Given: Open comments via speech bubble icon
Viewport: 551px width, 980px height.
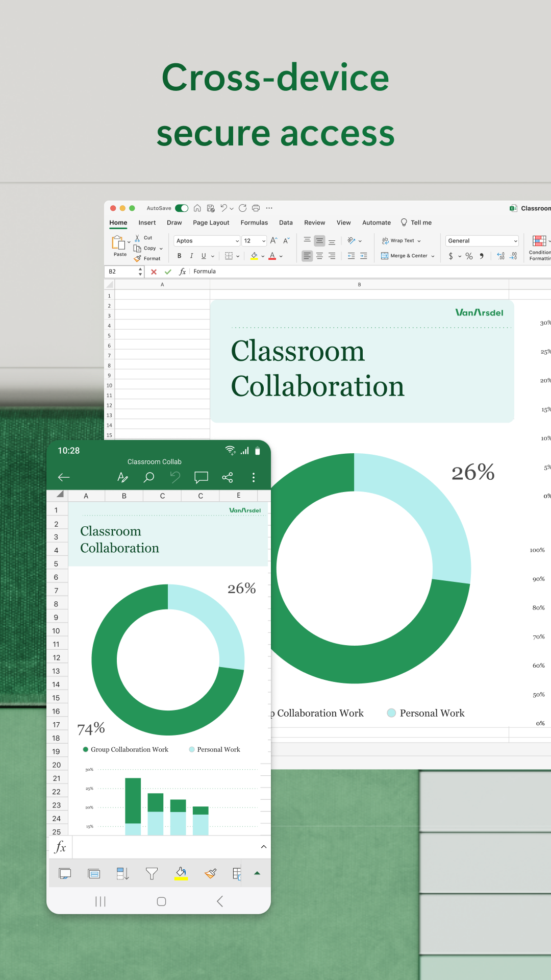Looking at the screenshot, I should [x=201, y=477].
